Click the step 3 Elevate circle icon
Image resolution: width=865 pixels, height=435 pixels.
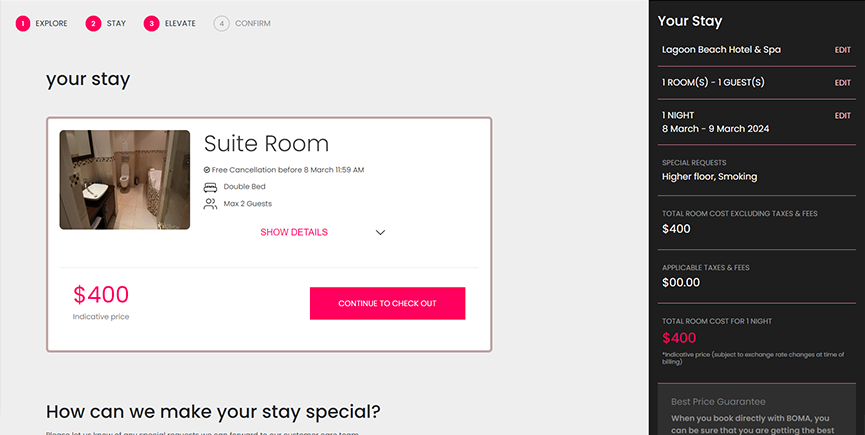pos(152,23)
